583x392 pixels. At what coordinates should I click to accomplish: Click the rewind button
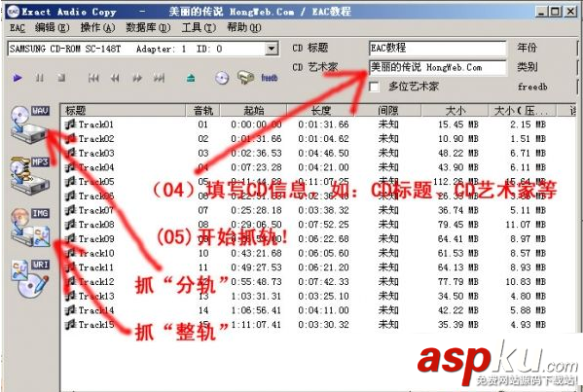coord(115,78)
